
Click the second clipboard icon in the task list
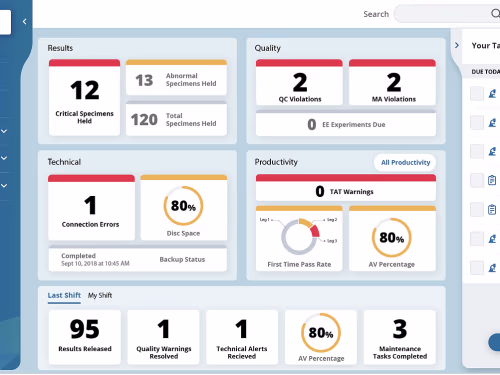[x=492, y=210]
